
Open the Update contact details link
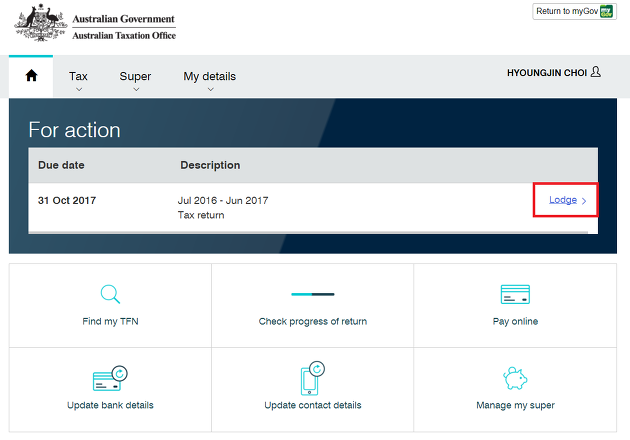[313, 405]
